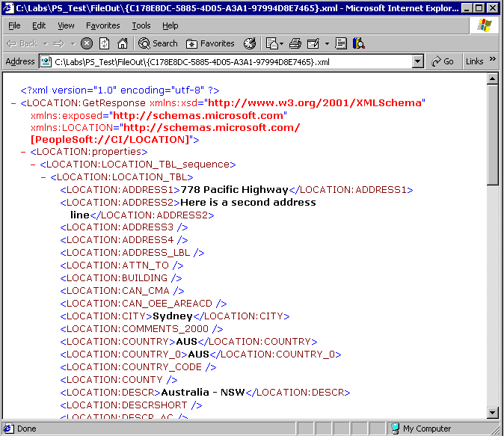This screenshot has width=504, height=436.
Task: Click the My Computer zone icon
Action: coord(396,429)
